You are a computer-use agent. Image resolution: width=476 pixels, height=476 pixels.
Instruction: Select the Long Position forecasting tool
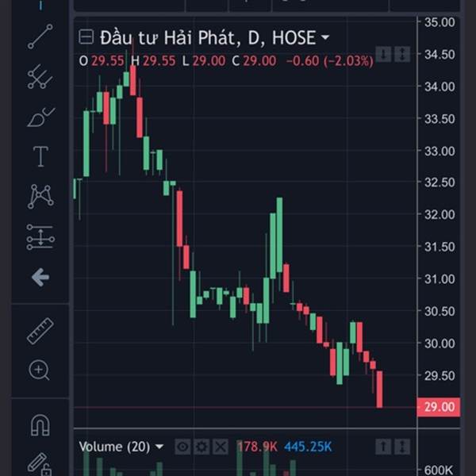40,236
